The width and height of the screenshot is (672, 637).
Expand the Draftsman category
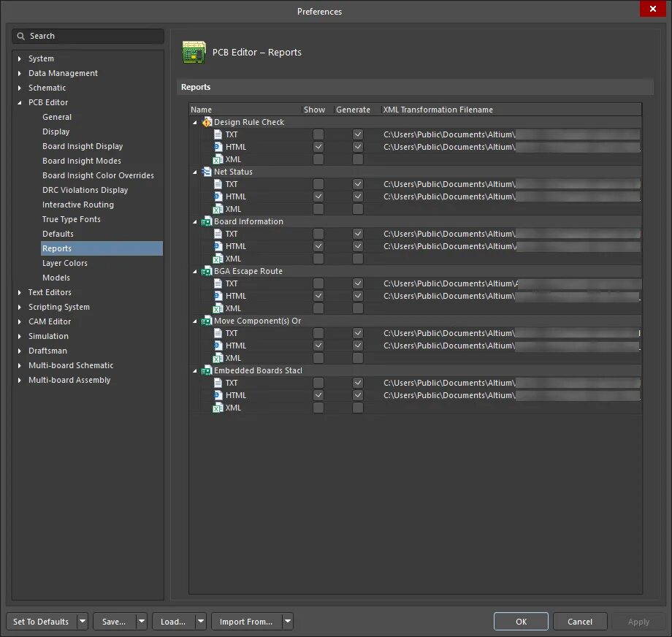pyautogui.click(x=20, y=351)
